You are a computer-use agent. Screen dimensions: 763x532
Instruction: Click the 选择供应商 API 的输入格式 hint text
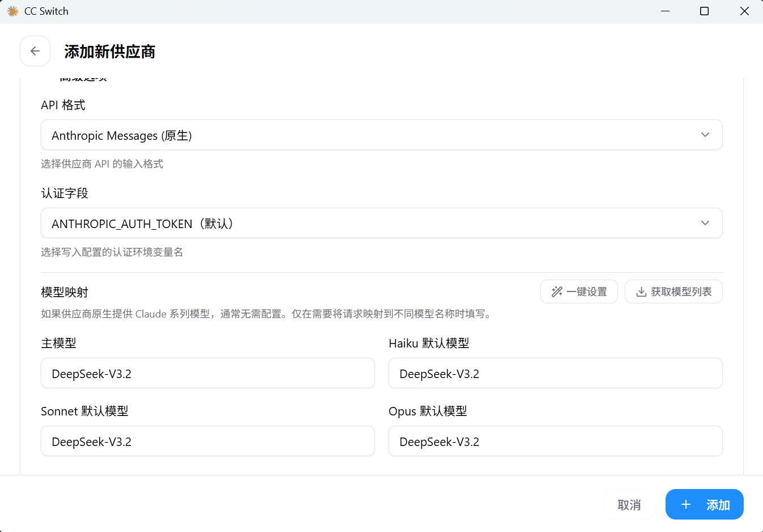(102, 164)
